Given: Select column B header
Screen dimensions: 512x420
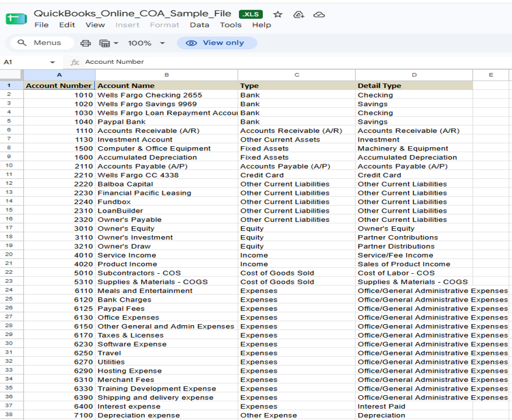Looking at the screenshot, I should click(167, 75).
